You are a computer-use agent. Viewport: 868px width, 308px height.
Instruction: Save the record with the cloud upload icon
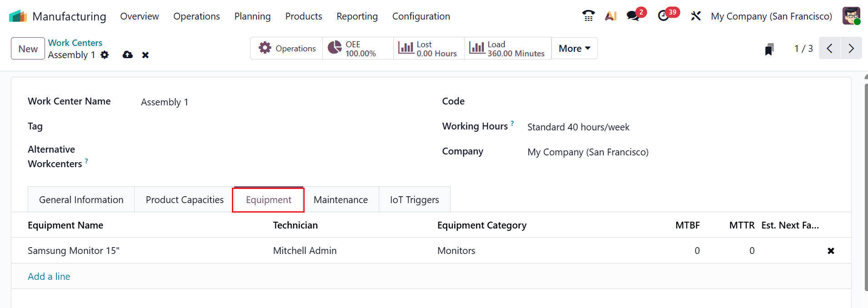(x=128, y=55)
